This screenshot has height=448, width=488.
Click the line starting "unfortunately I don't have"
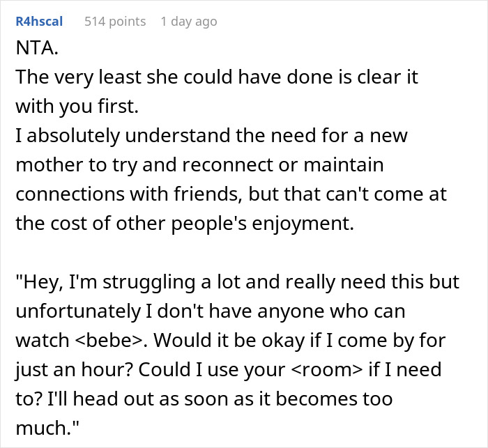(x=210, y=311)
